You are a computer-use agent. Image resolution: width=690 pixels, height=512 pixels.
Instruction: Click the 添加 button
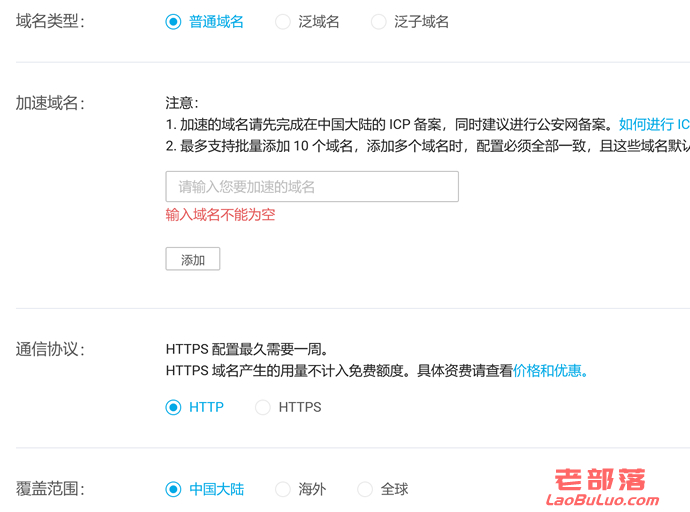(193, 259)
